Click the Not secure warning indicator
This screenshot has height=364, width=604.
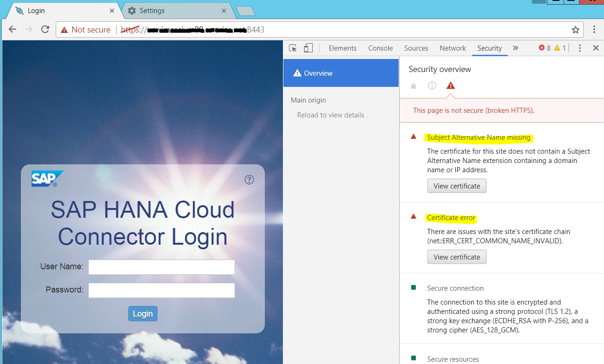85,30
